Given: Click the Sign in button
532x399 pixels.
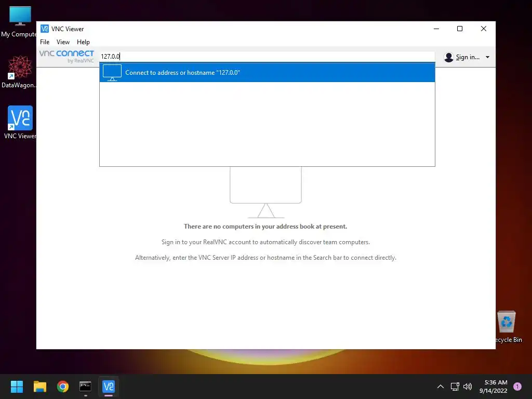Looking at the screenshot, I should click(467, 57).
